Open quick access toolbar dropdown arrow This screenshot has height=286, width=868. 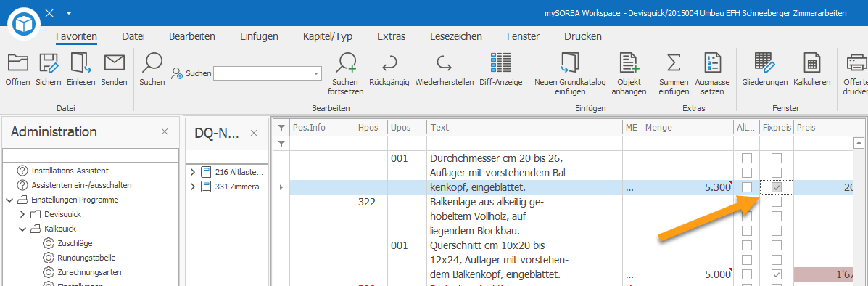click(x=68, y=13)
